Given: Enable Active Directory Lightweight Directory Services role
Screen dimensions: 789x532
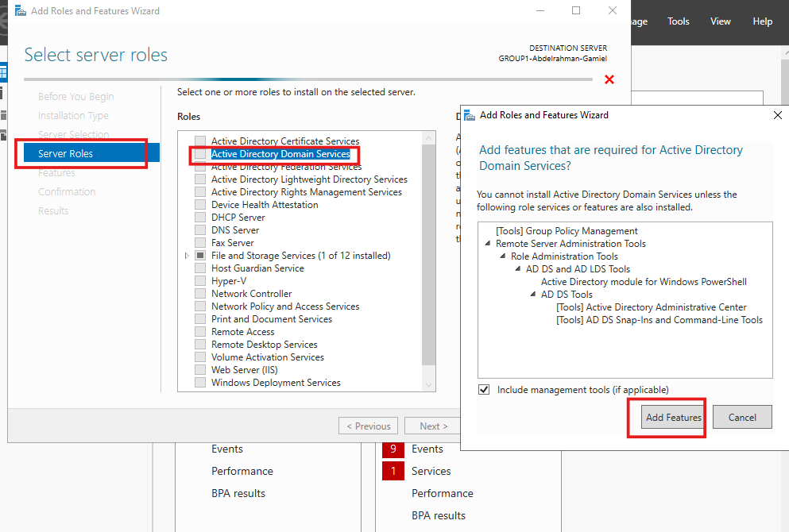Looking at the screenshot, I should 200,179.
